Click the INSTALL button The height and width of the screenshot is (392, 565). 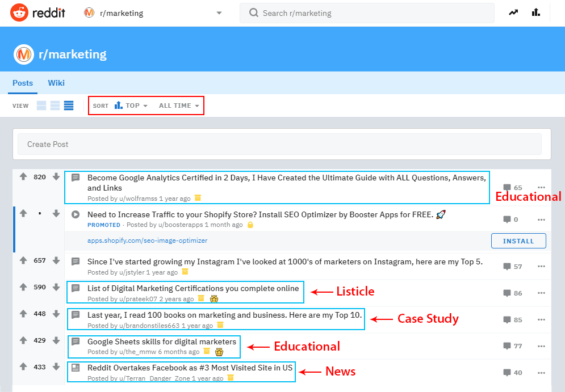click(518, 241)
